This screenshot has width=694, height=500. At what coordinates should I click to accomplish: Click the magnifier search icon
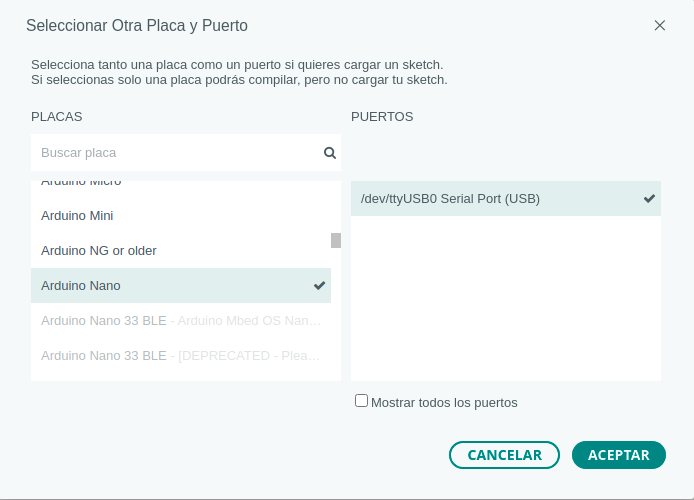[330, 153]
